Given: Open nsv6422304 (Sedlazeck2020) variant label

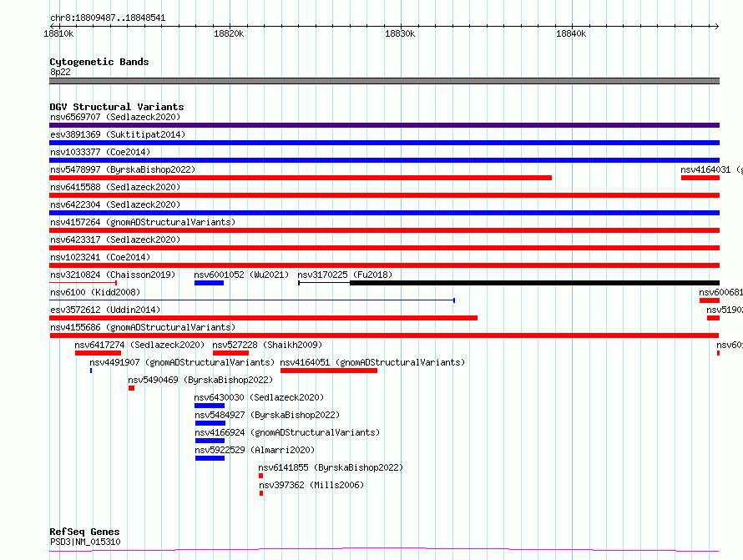Looking at the screenshot, I should (115, 204).
